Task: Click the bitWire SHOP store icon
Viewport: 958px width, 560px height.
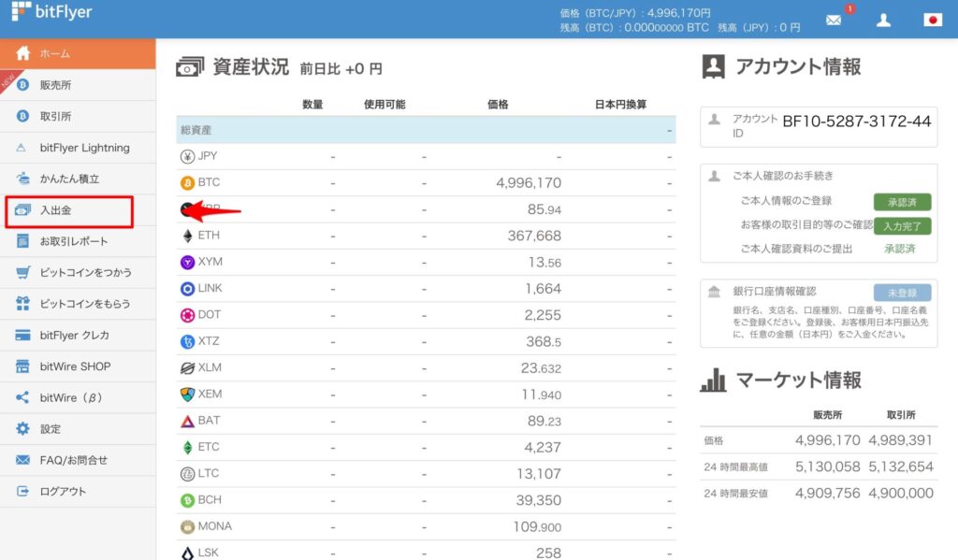Action: coord(22,366)
